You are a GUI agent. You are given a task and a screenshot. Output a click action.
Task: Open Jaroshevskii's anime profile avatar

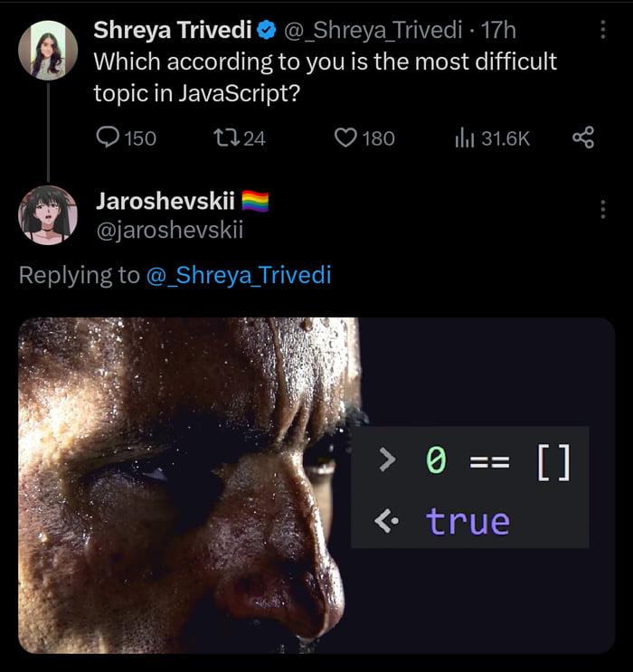pyautogui.click(x=48, y=215)
